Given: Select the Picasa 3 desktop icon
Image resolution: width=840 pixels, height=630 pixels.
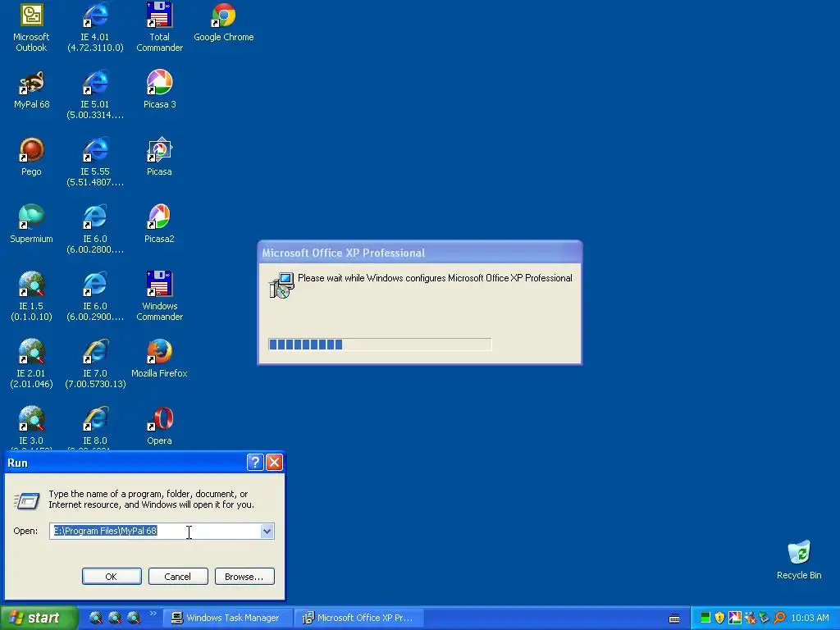Looking at the screenshot, I should 160,90.
